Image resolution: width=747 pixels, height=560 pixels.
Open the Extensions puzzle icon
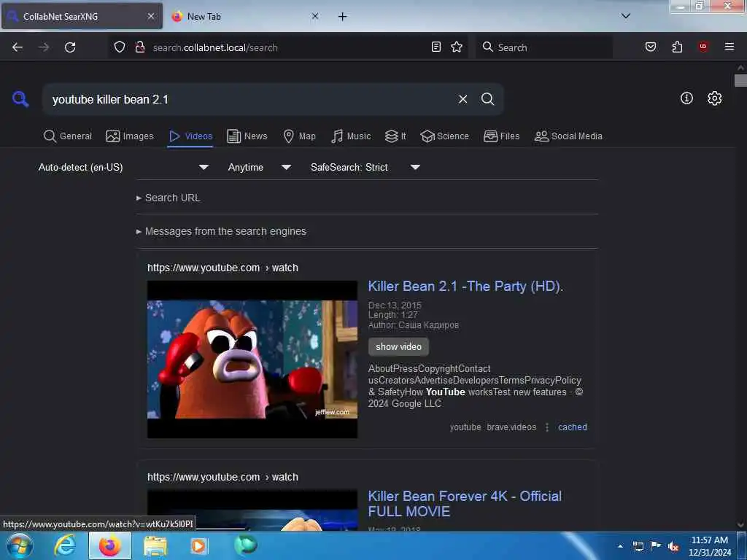[677, 47]
